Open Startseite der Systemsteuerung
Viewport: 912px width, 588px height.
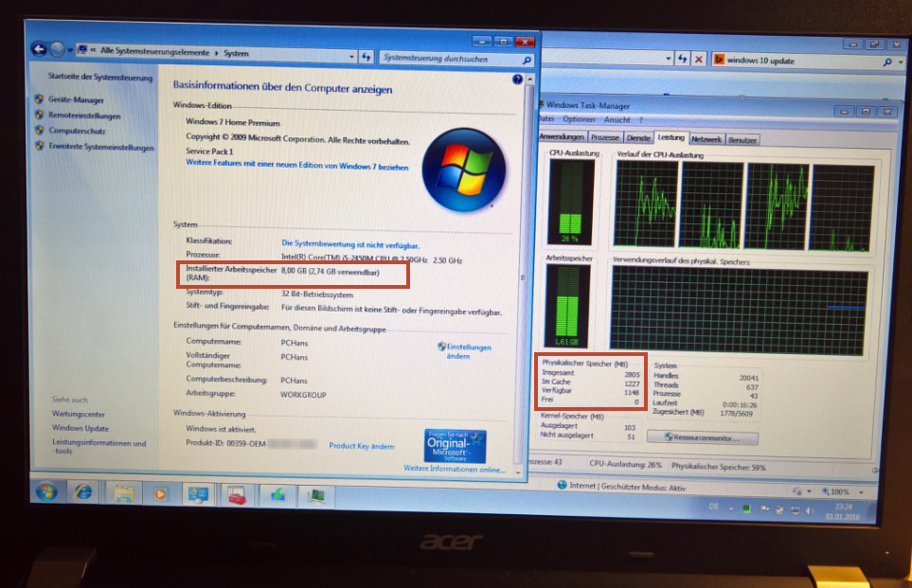(100, 77)
